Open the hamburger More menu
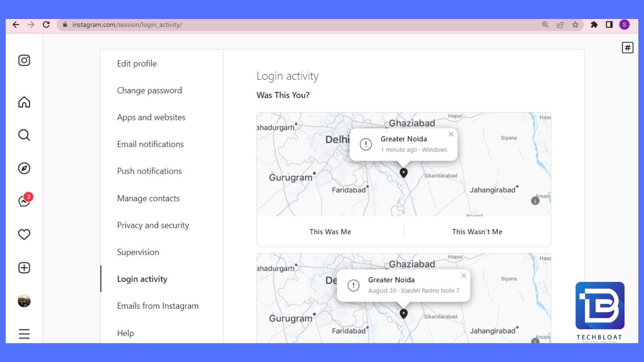This screenshot has width=644, height=362. (x=24, y=334)
